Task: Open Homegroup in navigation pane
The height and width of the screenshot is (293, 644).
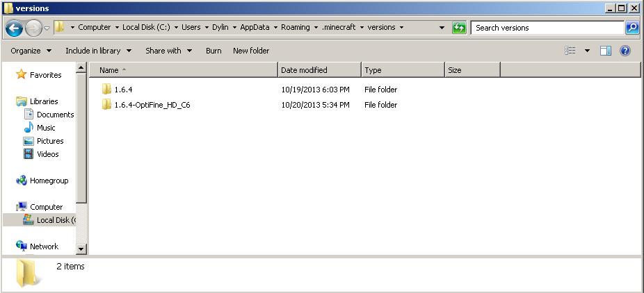Action: [49, 181]
